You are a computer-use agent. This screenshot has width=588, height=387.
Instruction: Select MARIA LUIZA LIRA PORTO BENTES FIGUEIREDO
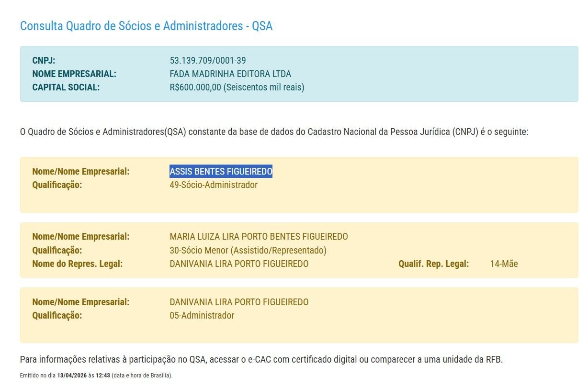[x=259, y=236]
